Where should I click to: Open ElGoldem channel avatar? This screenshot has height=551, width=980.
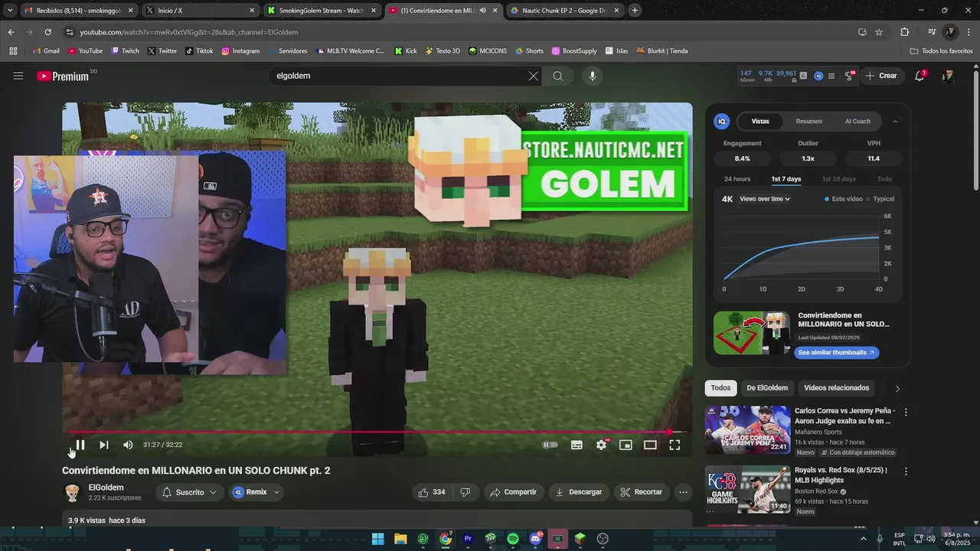tap(72, 493)
